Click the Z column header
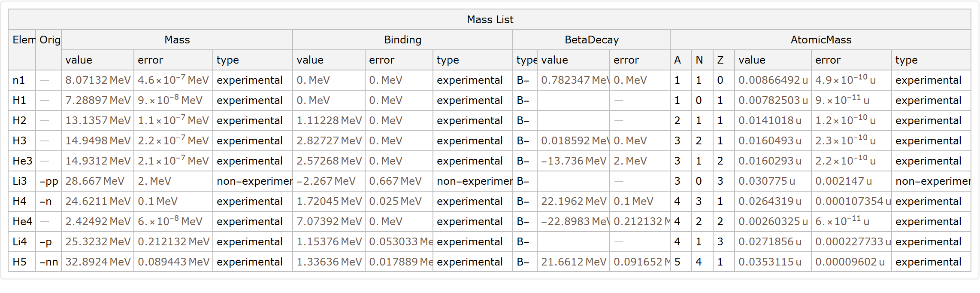This screenshot has height=293, width=980. 720,60
